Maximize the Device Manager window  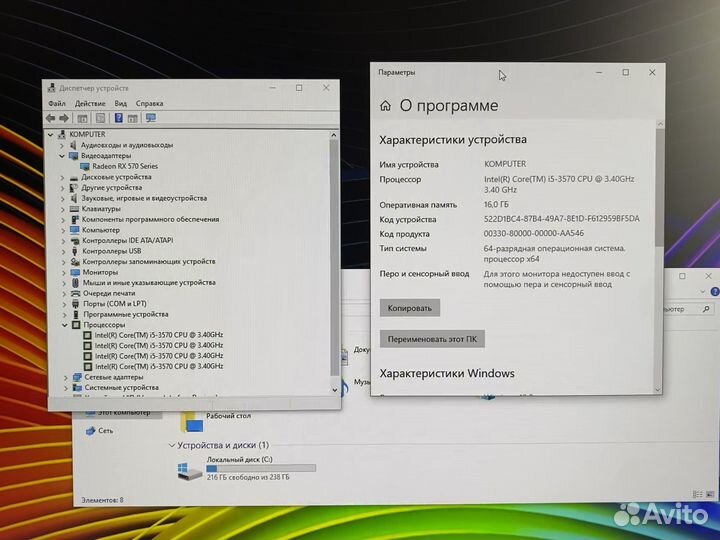coord(299,88)
